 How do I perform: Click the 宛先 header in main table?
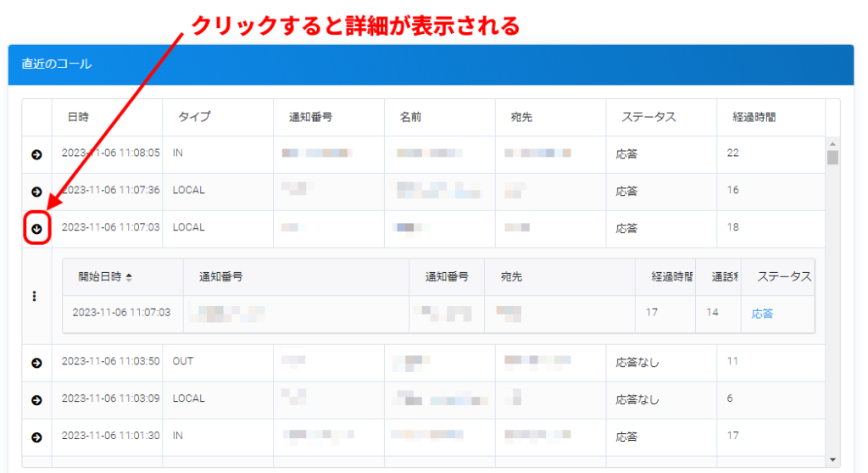[520, 117]
